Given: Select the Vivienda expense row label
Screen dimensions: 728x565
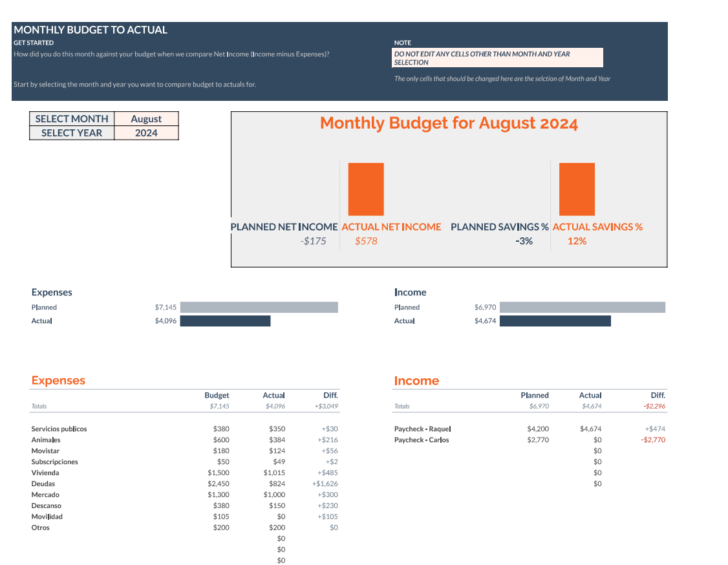Looking at the screenshot, I should point(45,473).
